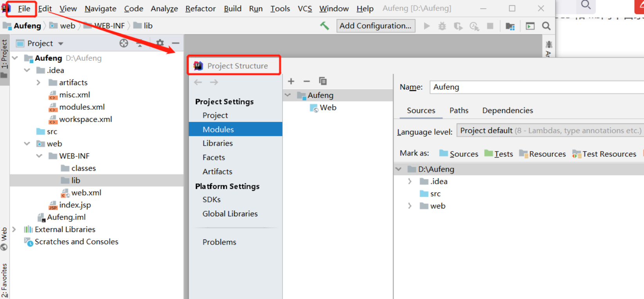644x299 pixels.
Task: Collapse the web folder in Project tree
Action: click(27, 143)
